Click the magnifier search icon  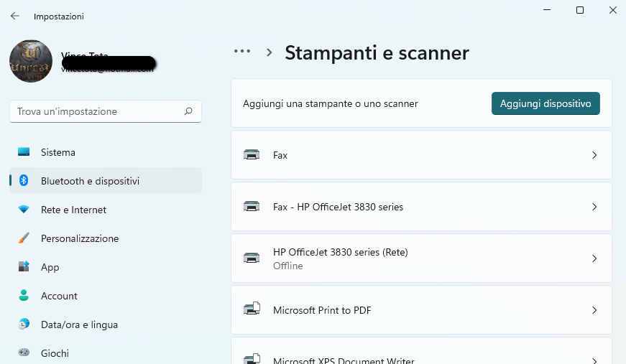pos(188,111)
